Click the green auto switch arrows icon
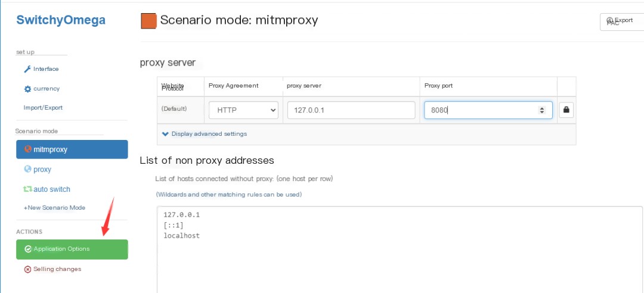This screenshot has width=644, height=293. 27,189
